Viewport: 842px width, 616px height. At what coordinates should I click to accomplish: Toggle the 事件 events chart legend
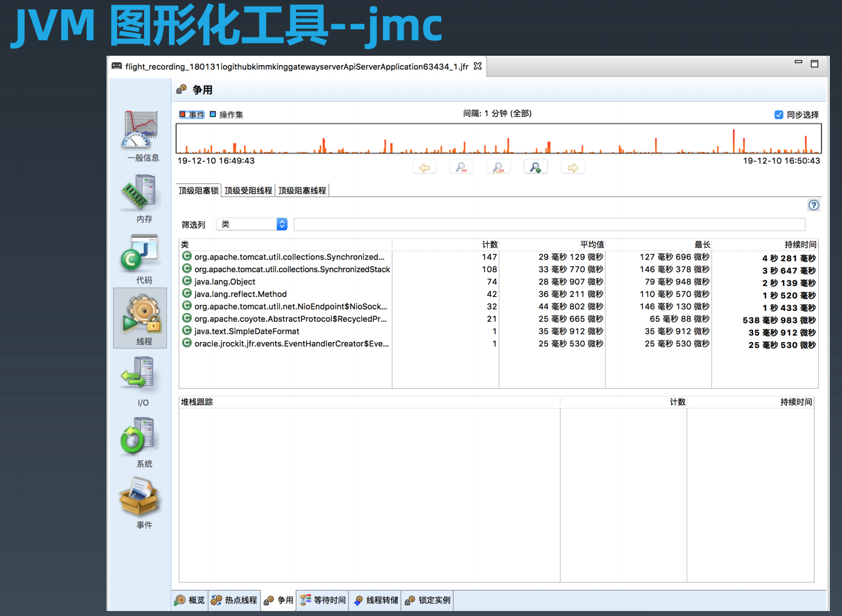point(192,115)
